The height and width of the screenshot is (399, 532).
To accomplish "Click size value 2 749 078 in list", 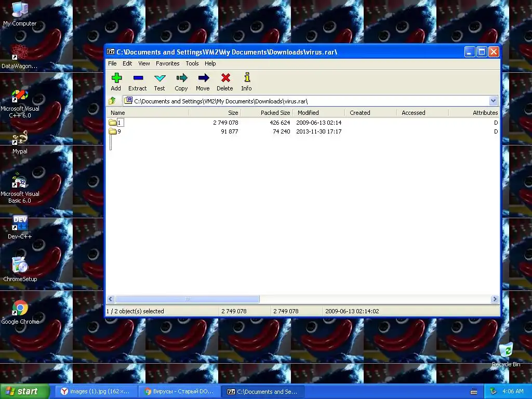I will pos(225,123).
